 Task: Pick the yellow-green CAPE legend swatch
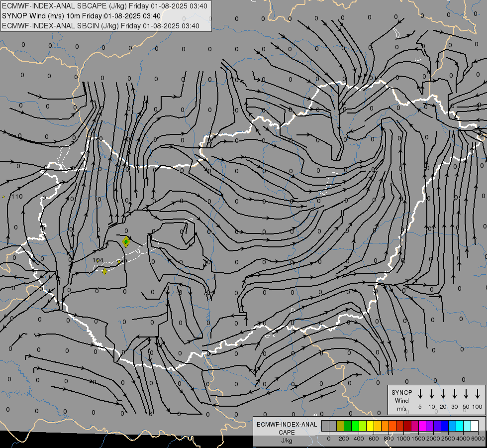tap(363, 426)
